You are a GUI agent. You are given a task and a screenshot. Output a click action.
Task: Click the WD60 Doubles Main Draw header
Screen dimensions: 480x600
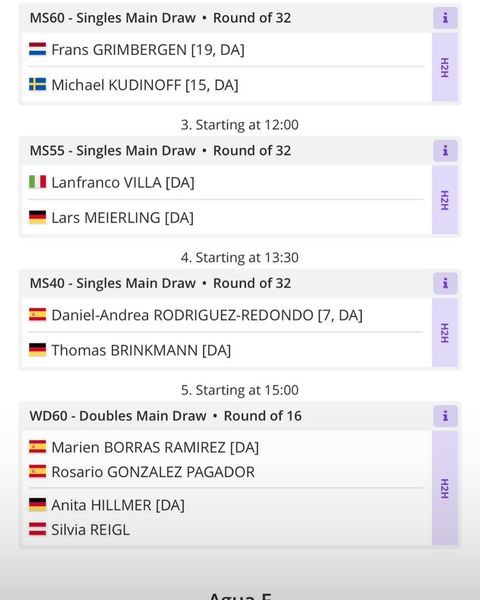tap(166, 416)
